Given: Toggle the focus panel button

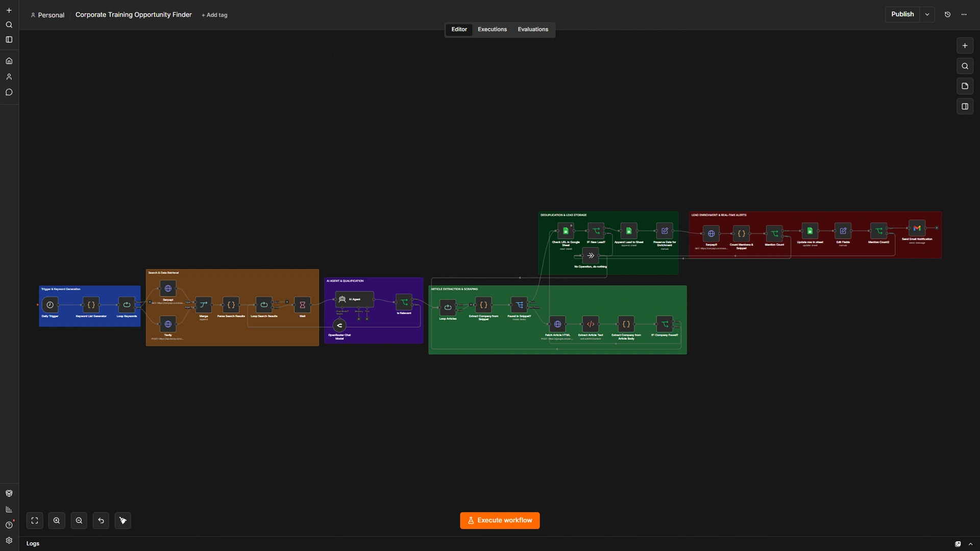Looking at the screenshot, I should click(965, 107).
